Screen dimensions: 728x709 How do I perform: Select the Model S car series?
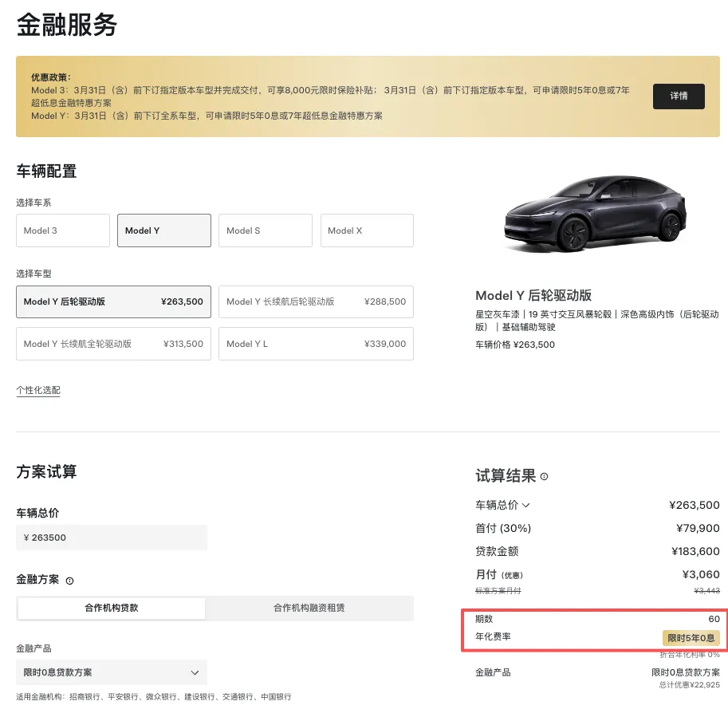coord(265,230)
